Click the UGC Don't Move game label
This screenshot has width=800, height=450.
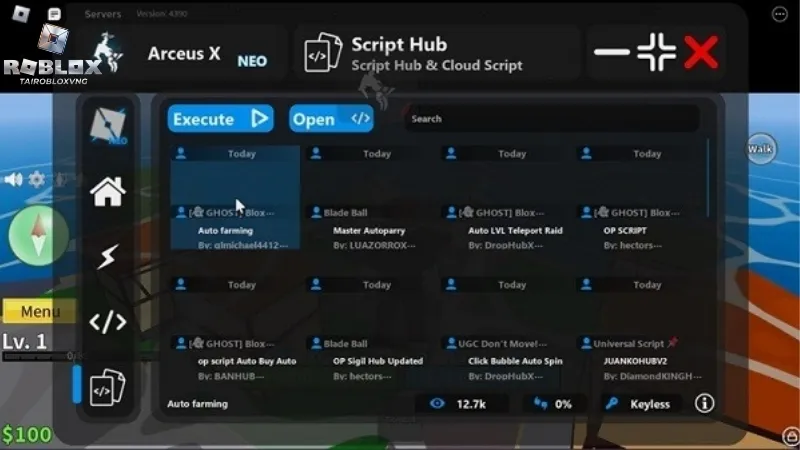(x=503, y=344)
